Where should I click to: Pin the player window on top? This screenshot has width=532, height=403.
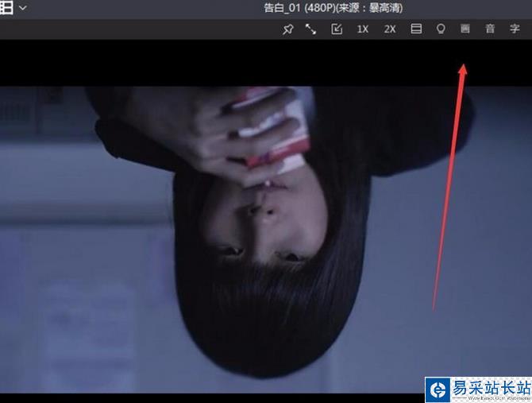pos(287,29)
